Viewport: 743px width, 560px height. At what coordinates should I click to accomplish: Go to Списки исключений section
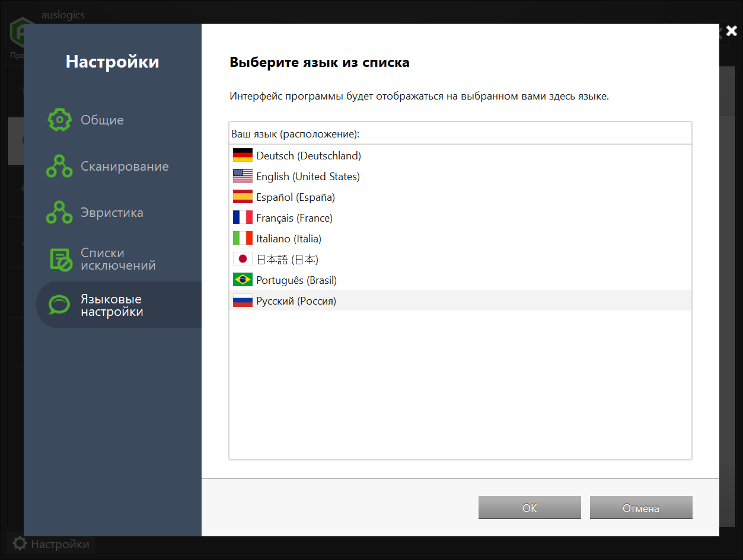click(x=118, y=259)
